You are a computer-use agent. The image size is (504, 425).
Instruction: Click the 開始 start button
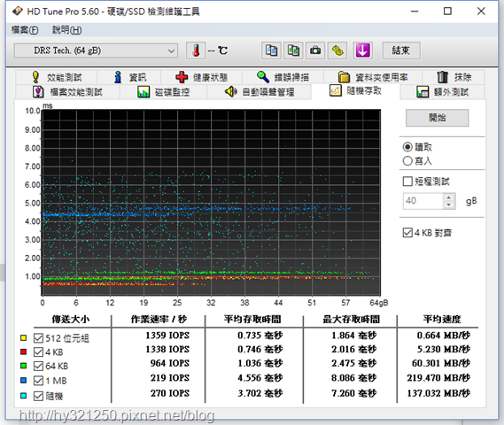[x=438, y=118]
